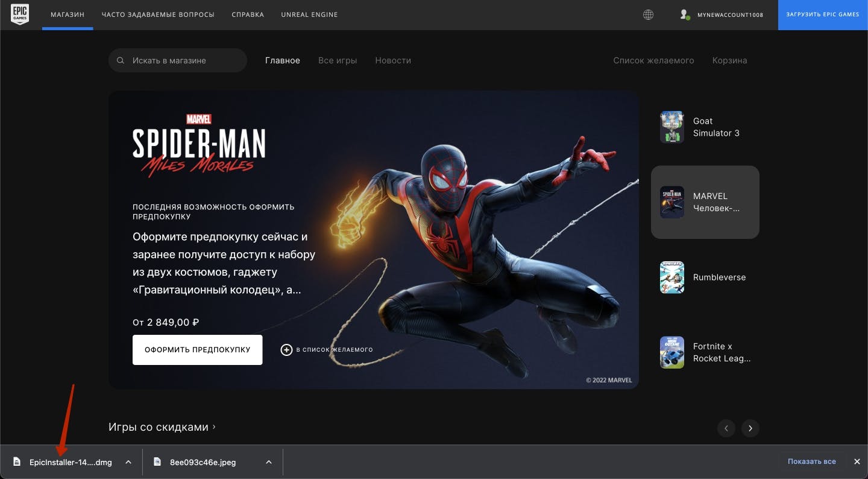
Task: Click the EpicInstaller dmg file icon
Action: pyautogui.click(x=17, y=462)
